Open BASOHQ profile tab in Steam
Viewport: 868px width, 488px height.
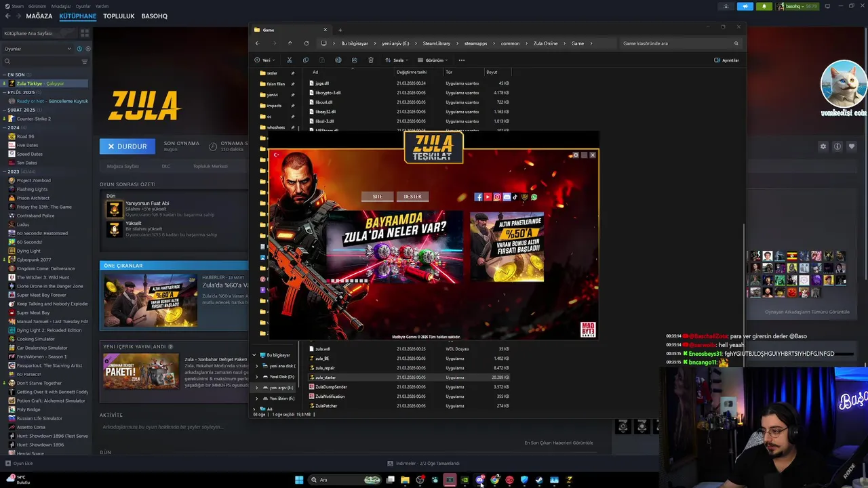pyautogui.click(x=155, y=16)
